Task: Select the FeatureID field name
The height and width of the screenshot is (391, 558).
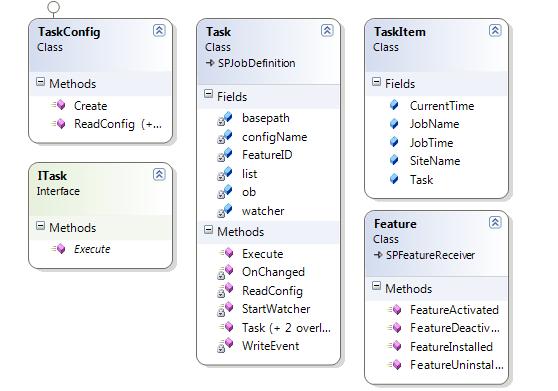Action: 267,155
